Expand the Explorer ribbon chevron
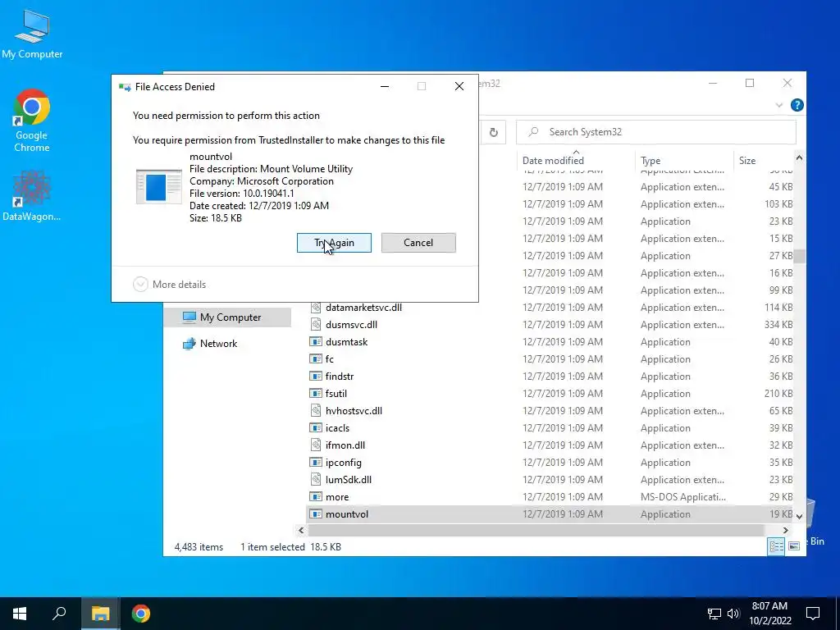The height and width of the screenshot is (630, 840). [779, 106]
